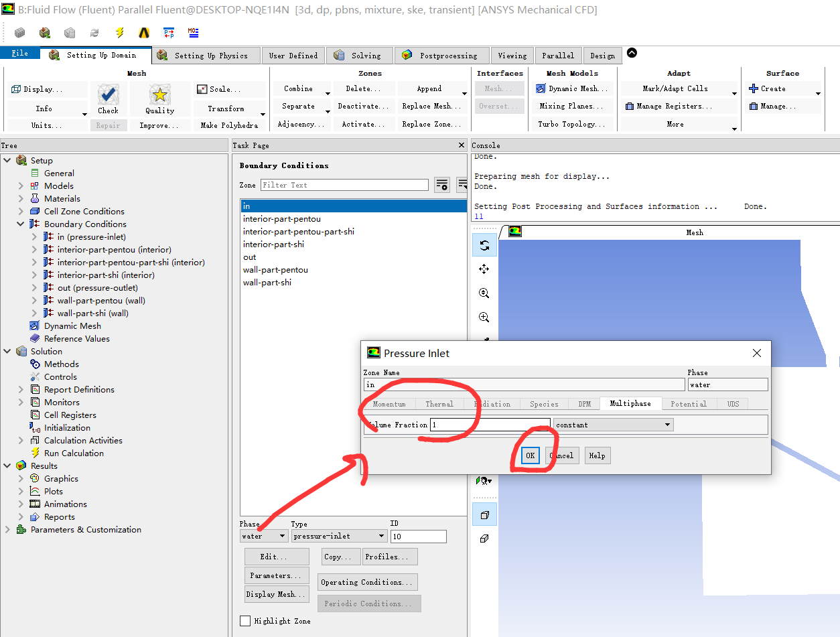Click the Zone Filter Text field
840x637 pixels.
(x=344, y=185)
